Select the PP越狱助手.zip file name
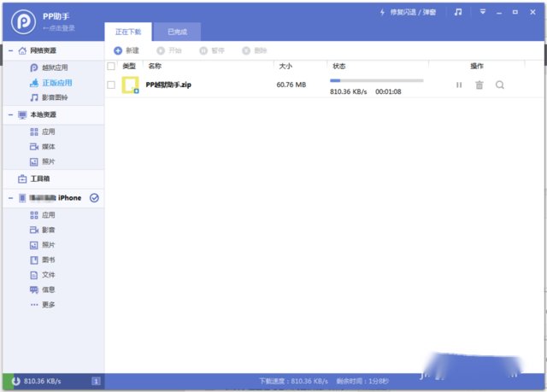 (168, 85)
